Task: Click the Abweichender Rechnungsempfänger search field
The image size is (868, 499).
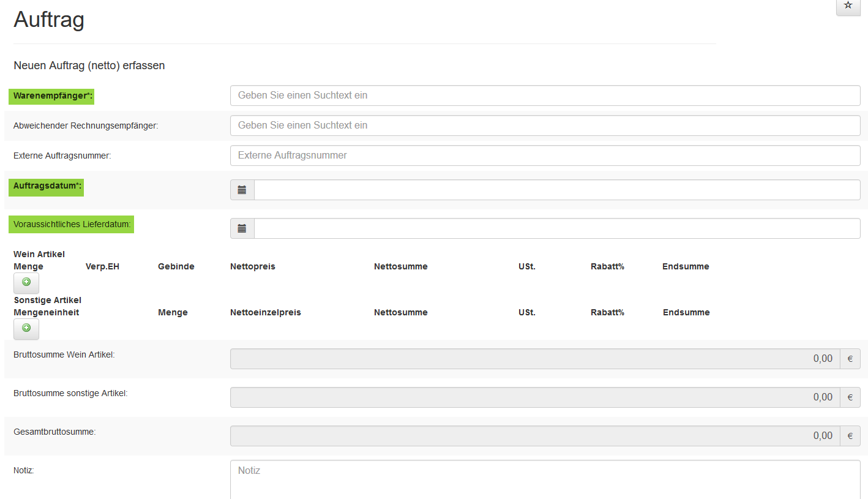Action: tap(545, 126)
